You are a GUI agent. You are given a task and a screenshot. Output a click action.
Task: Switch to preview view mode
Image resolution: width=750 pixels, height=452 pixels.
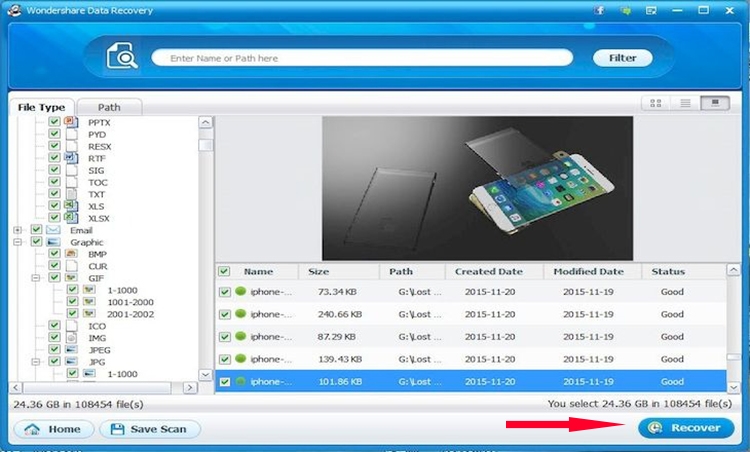pos(715,103)
